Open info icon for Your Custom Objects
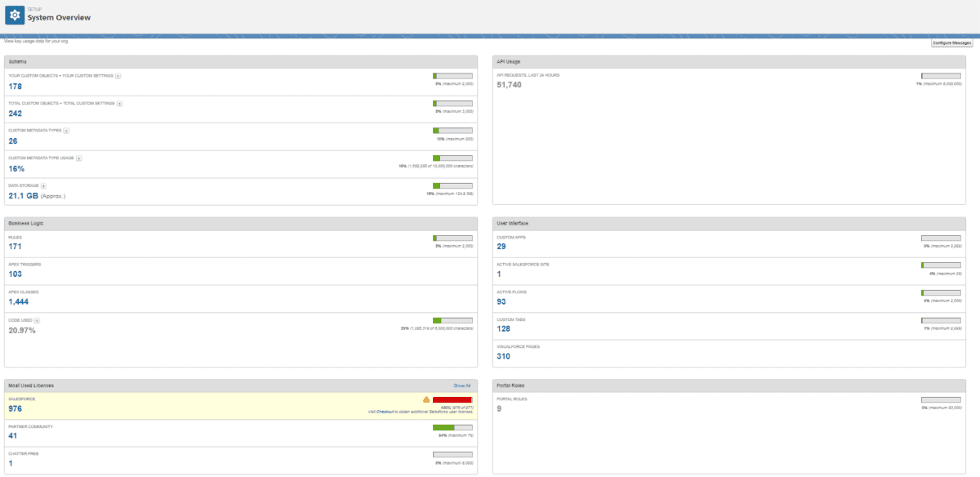The width and height of the screenshot is (980, 477). (x=118, y=76)
